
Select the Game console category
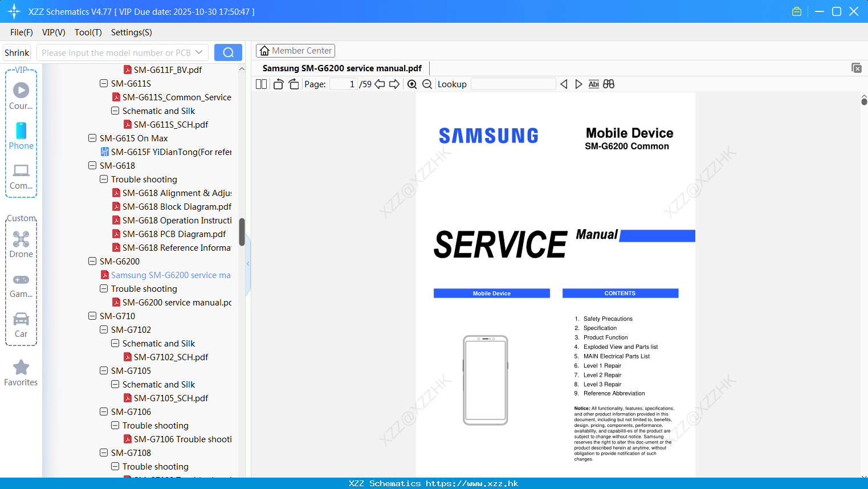(x=21, y=285)
